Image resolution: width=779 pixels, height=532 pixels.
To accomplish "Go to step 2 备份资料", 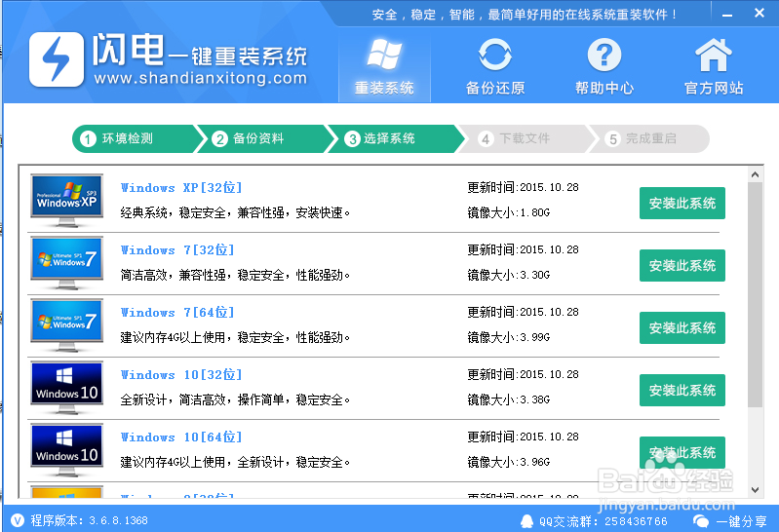I will click(264, 138).
